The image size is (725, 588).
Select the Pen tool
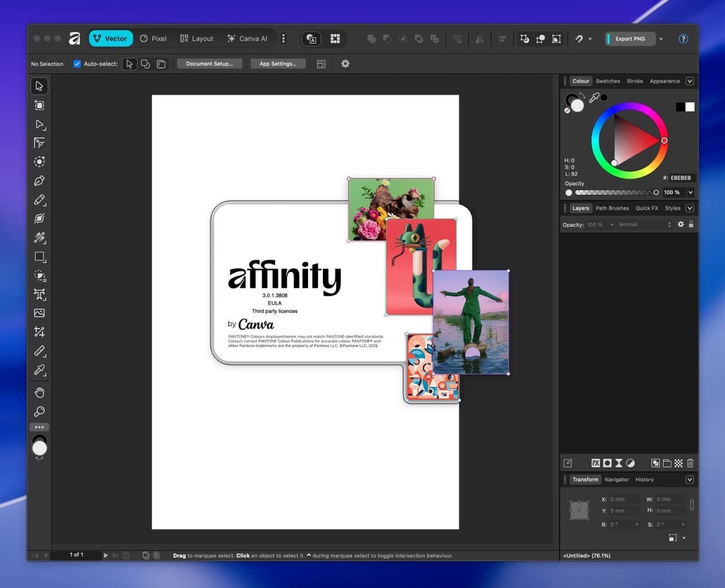39,181
